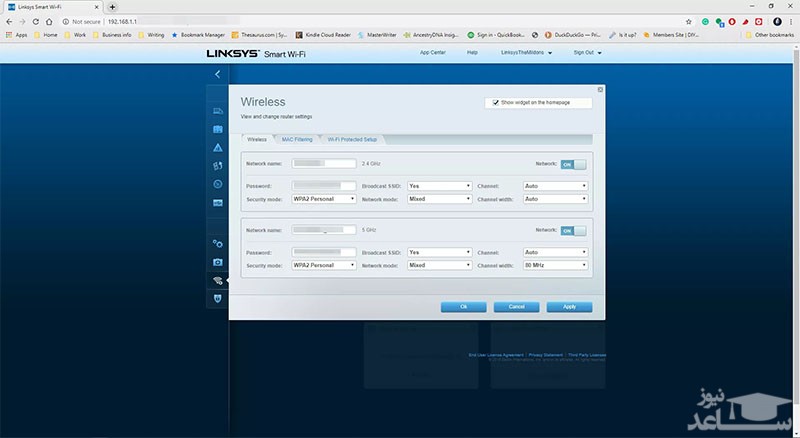Click the Apply button
Screen dimensions: 800x438
(568, 307)
